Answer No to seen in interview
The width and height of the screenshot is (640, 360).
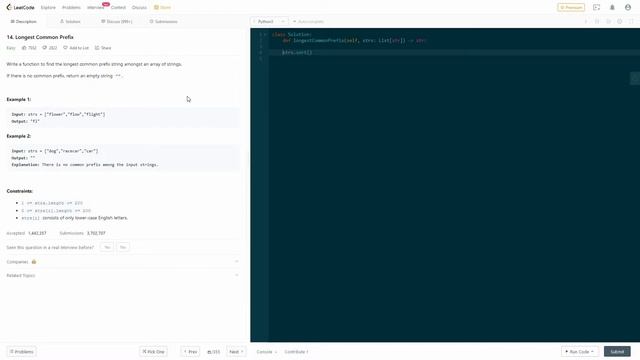coord(122,247)
